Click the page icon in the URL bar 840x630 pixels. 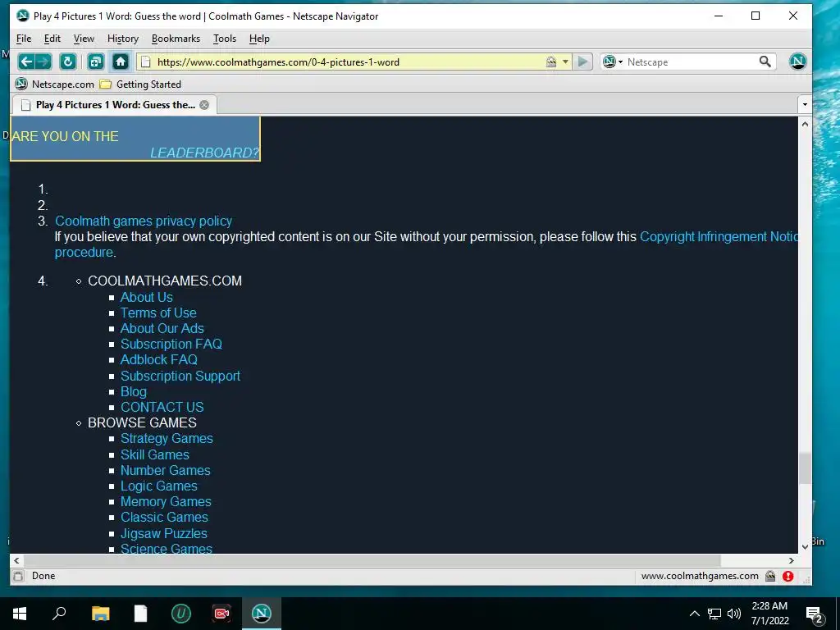[145, 62]
